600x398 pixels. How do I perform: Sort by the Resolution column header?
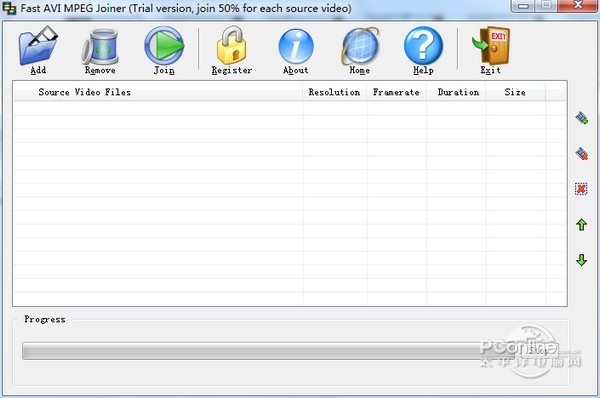tap(335, 92)
